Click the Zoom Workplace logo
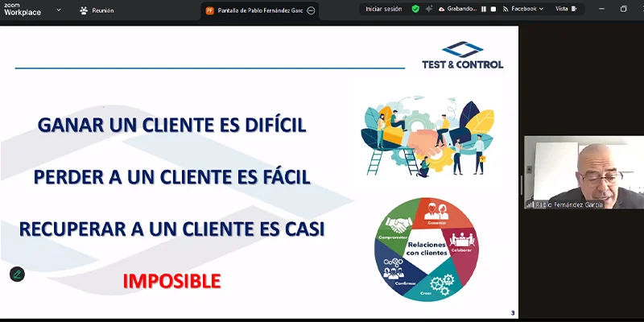The height and width of the screenshot is (322, 644). tap(23, 10)
